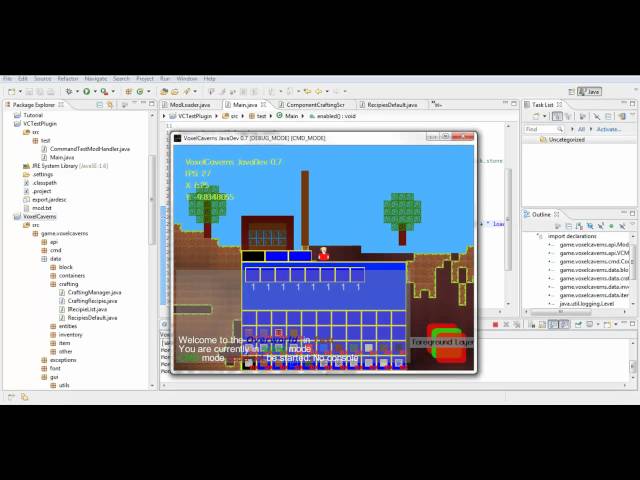This screenshot has width=640, height=480.
Task: Toggle Categorized presentation in Task List
Action: [557, 117]
